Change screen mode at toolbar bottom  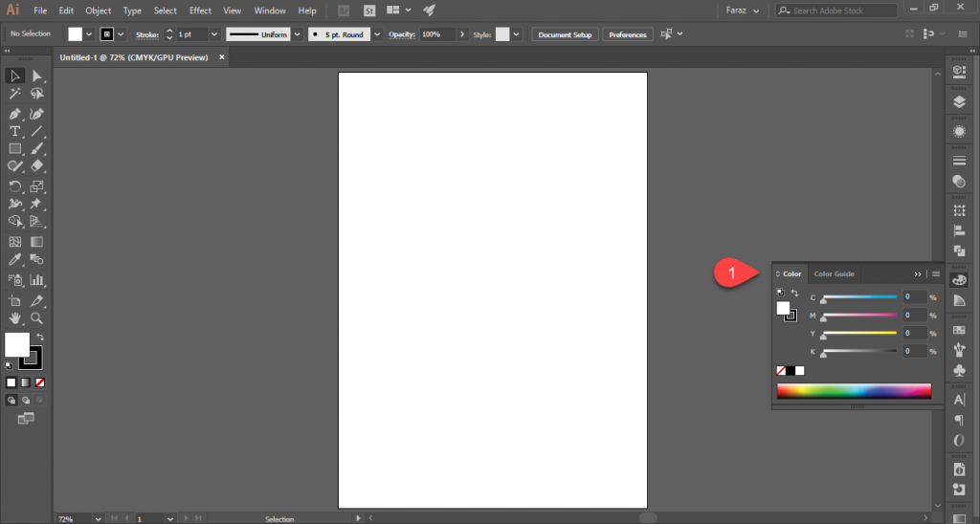pos(26,419)
